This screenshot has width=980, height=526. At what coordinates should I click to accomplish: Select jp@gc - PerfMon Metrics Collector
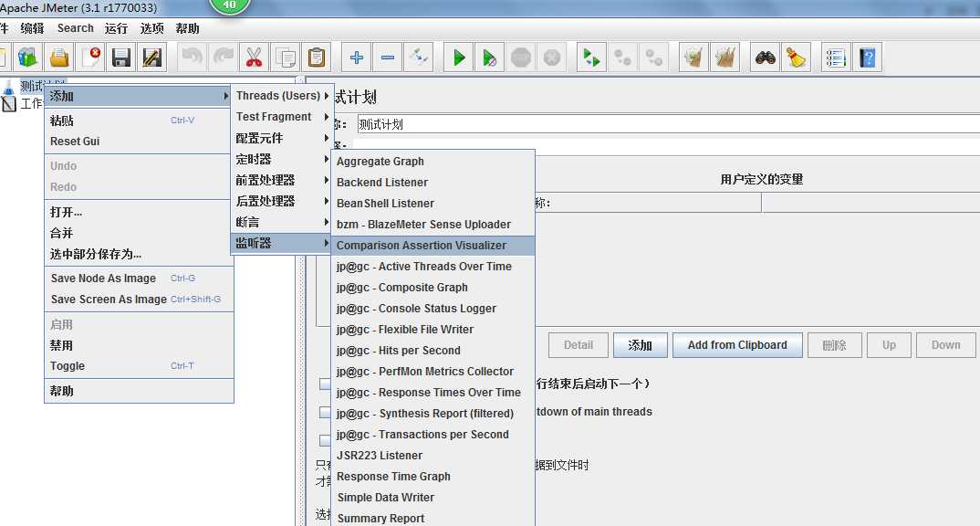pyautogui.click(x=433, y=372)
